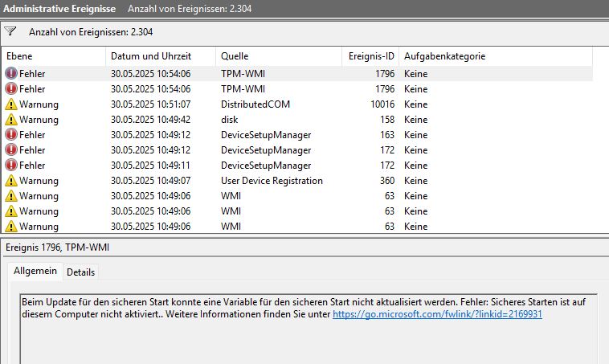The width and height of the screenshot is (609, 364).
Task: Switch to the Details tab
Action: coord(81,272)
